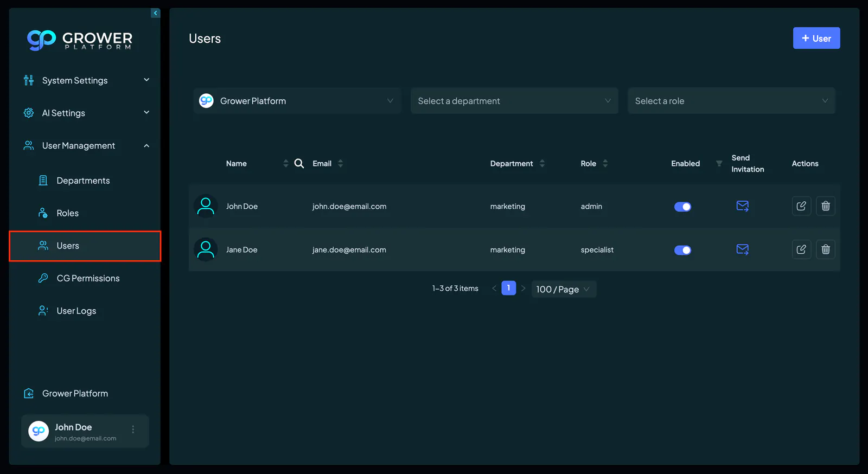This screenshot has width=868, height=474.
Task: Collapse the sidebar with the arrow icon
Action: click(x=155, y=13)
